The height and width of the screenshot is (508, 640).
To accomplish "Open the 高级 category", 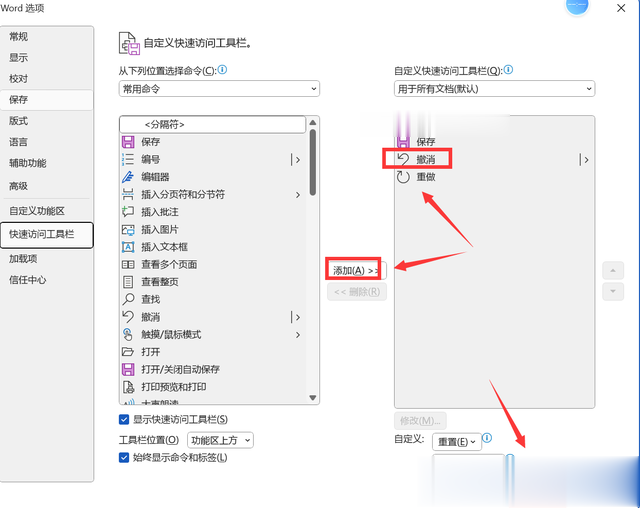I will click(47, 186).
